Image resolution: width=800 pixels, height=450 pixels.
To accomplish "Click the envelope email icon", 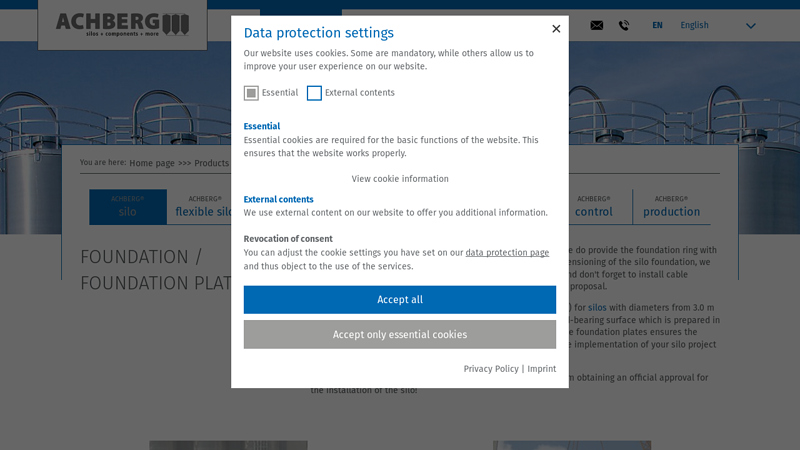I will point(597,26).
